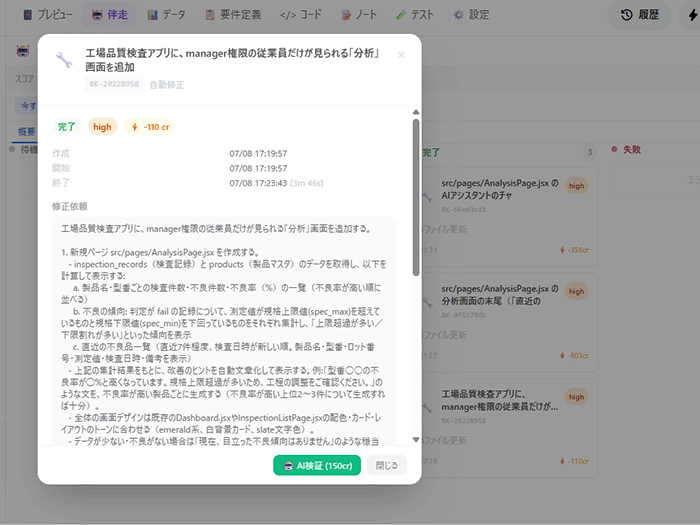Screen dimensions: 700x525
Task: Click the 完了 column count badge 3
Action: pos(590,152)
